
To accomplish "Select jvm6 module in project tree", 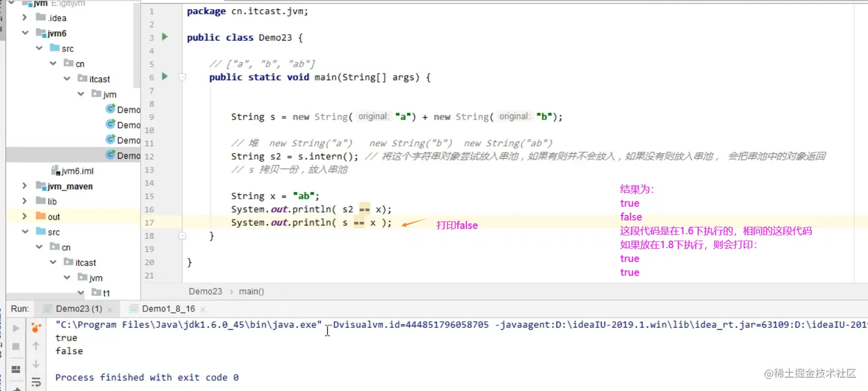I will [51, 33].
